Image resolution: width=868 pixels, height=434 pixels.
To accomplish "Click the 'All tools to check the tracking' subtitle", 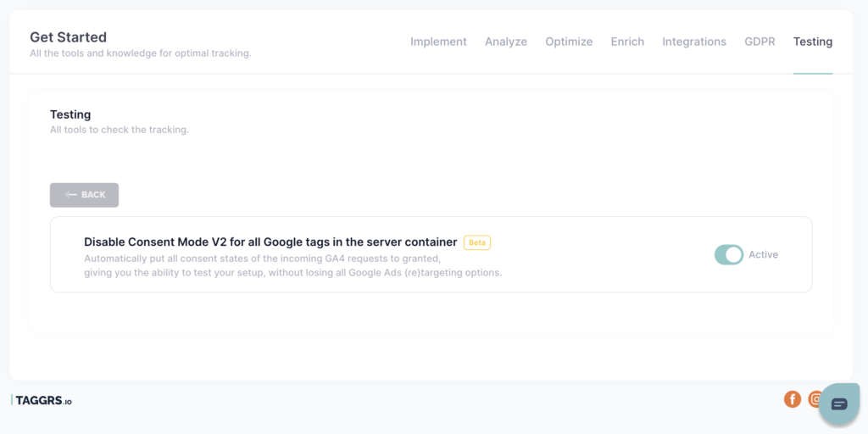I will (120, 131).
